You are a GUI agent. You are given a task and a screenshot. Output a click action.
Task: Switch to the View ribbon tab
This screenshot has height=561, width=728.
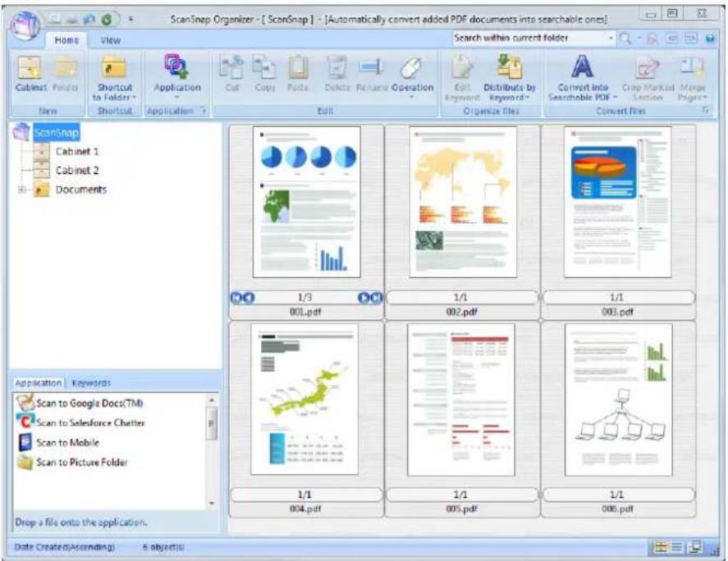click(x=111, y=40)
